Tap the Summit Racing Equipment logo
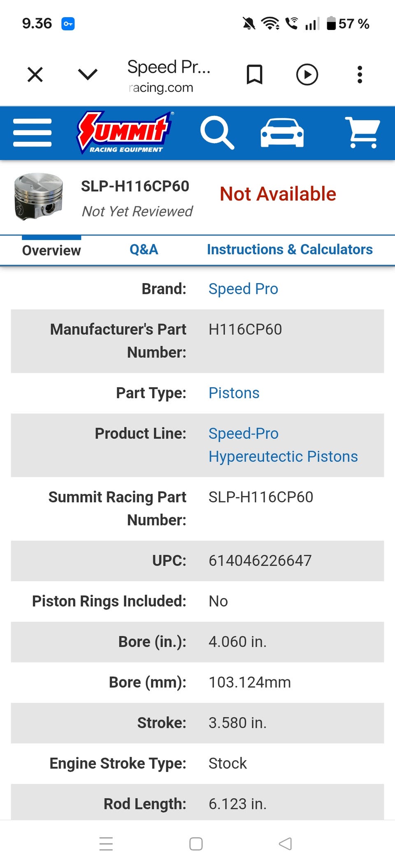The image size is (395, 868). (x=125, y=133)
